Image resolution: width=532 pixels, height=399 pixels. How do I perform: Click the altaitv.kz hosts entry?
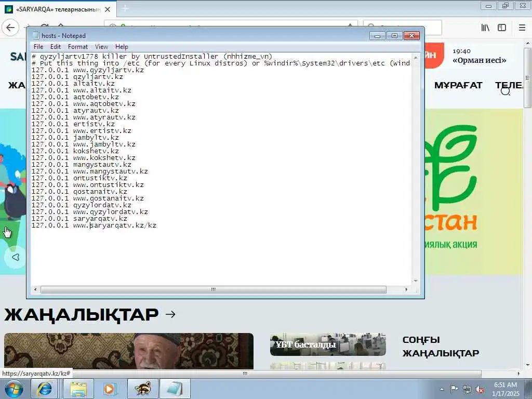pos(73,84)
